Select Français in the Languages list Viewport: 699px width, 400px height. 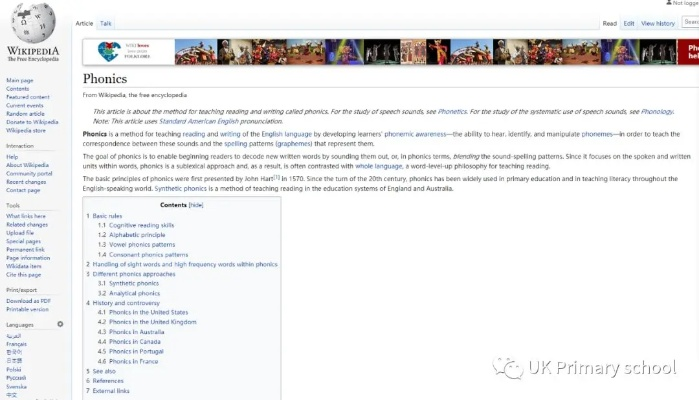(x=16, y=344)
